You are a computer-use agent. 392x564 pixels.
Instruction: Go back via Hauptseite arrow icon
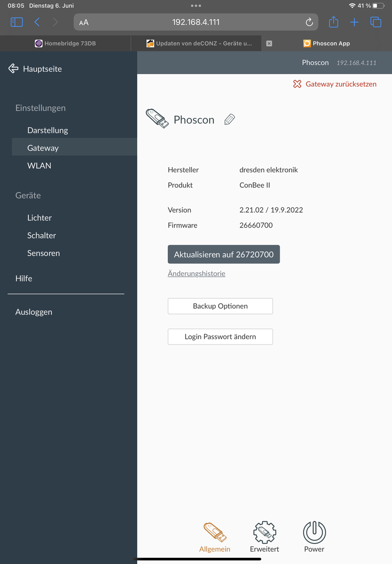[x=13, y=69]
